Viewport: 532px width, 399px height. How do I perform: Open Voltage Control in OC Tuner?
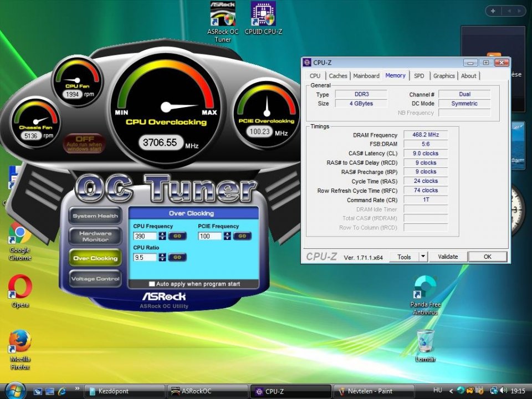95,279
